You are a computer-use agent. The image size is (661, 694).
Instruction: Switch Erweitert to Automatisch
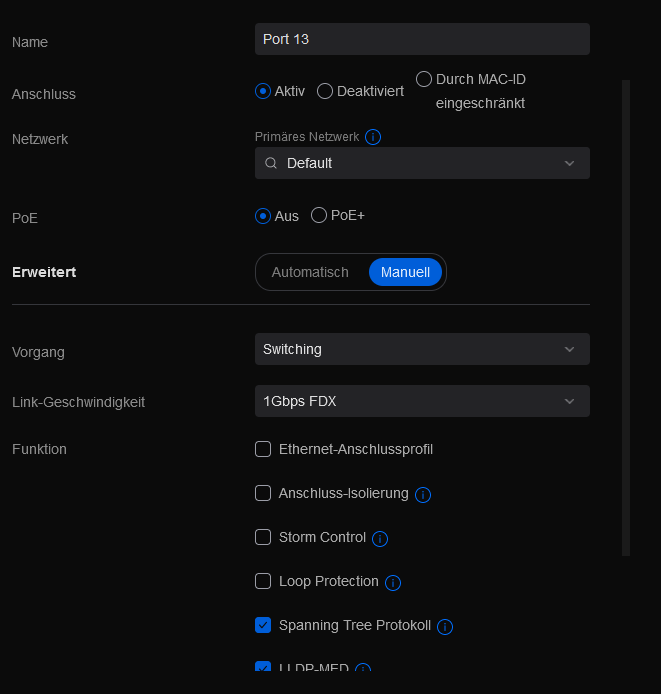point(310,272)
